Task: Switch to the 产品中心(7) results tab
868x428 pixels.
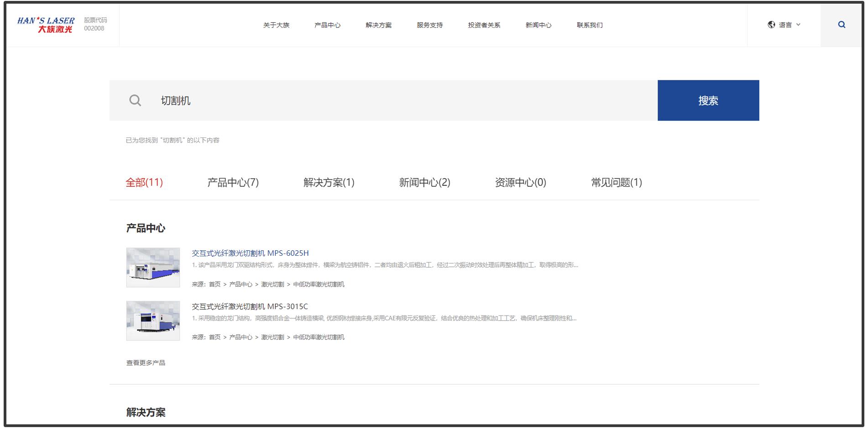Action: (233, 182)
